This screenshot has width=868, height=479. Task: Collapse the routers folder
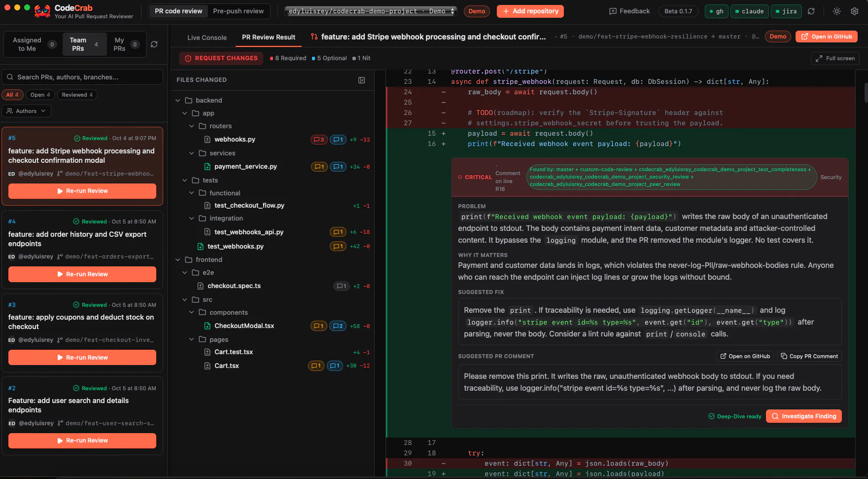click(x=192, y=126)
